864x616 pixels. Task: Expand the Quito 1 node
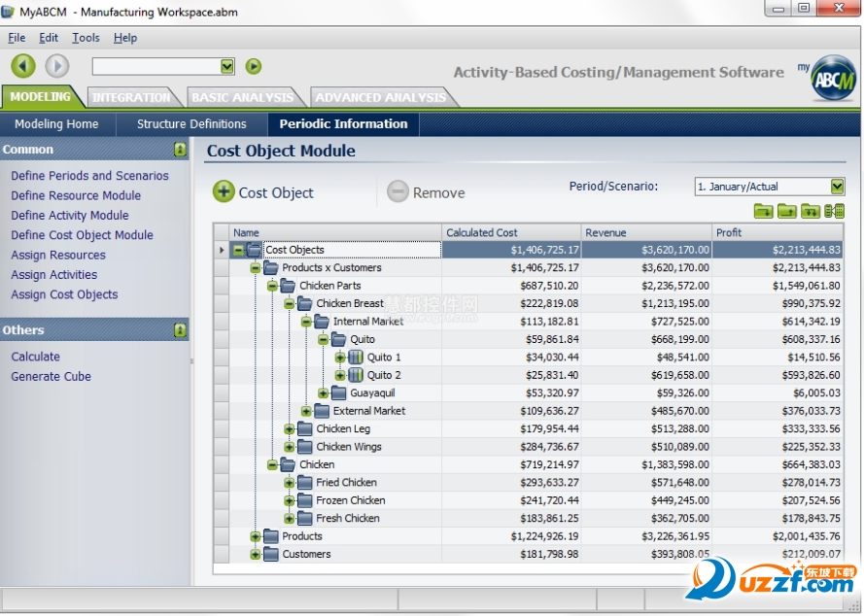(340, 357)
